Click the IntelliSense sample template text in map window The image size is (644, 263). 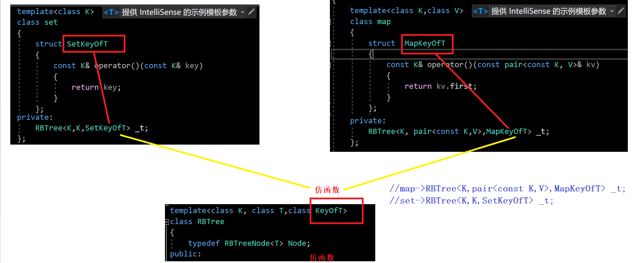tap(549, 11)
